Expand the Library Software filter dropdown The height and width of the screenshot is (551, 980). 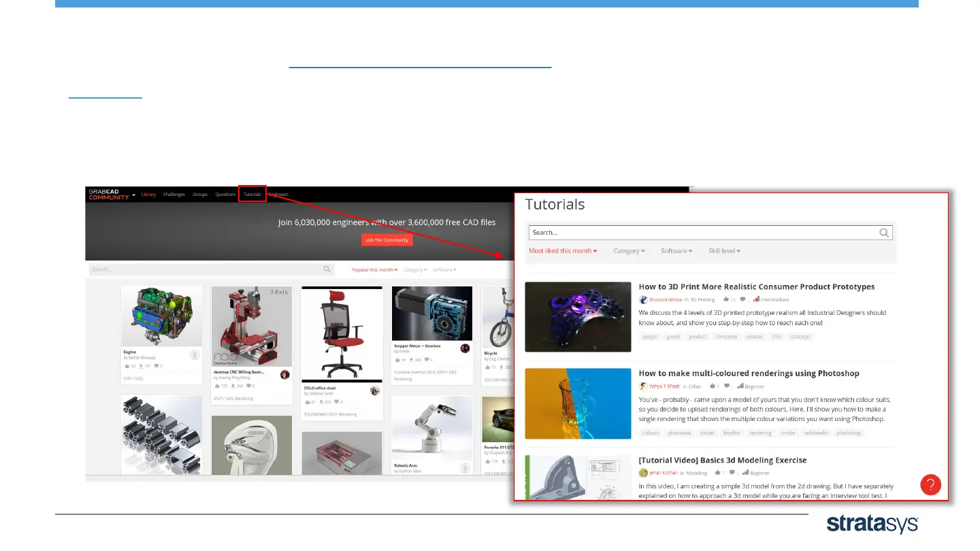tap(444, 270)
